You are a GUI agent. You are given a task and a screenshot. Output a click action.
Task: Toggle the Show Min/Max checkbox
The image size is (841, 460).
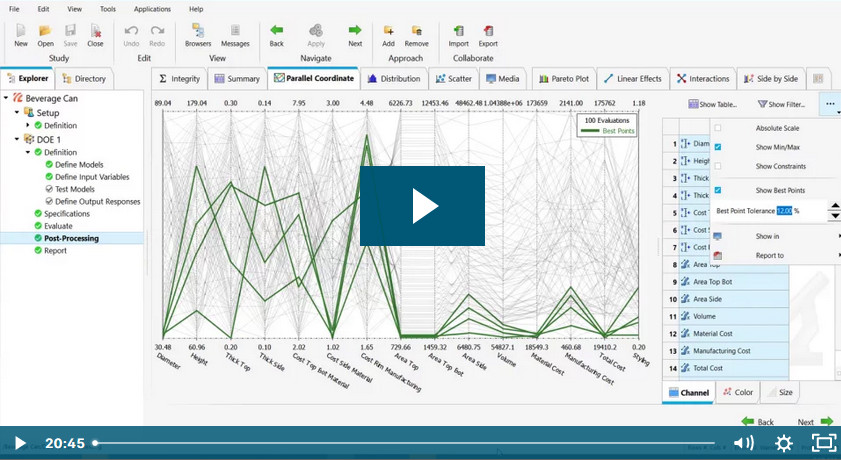pos(718,147)
